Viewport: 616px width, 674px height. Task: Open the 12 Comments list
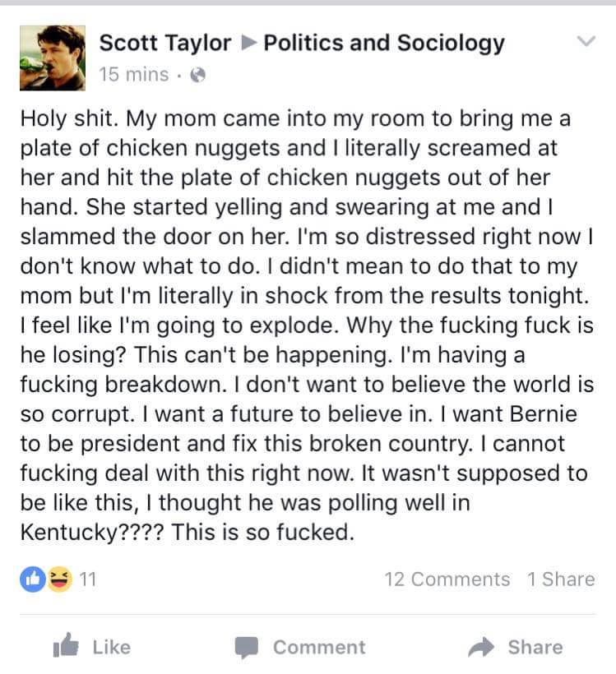[447, 579]
